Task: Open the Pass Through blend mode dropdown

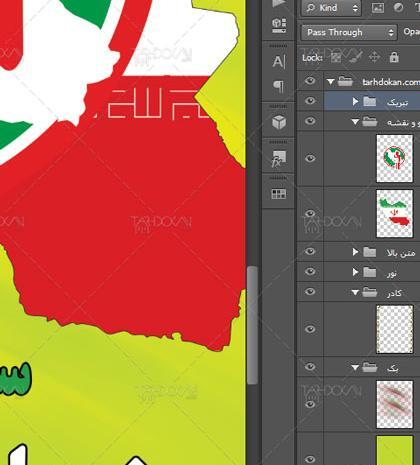Action: click(x=349, y=32)
